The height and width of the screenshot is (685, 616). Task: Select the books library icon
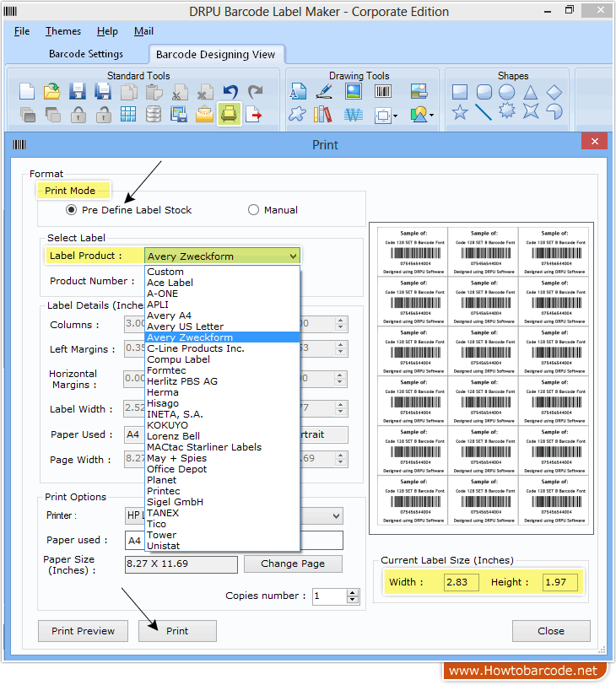tap(323, 115)
